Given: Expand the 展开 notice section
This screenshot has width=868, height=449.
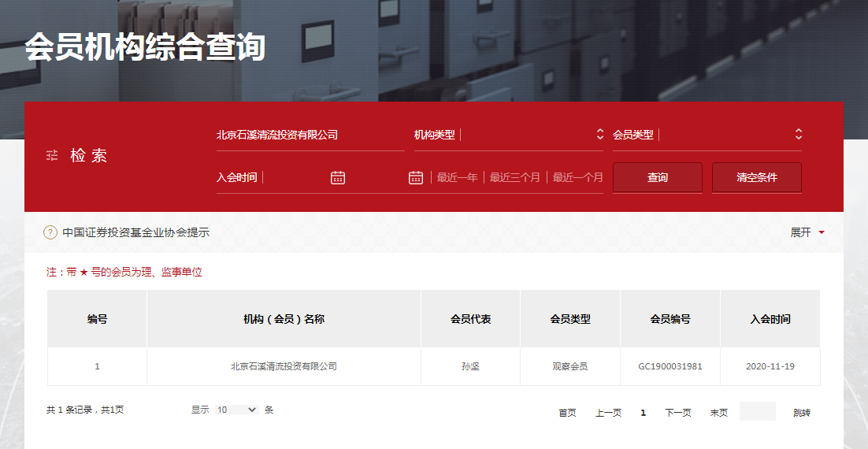Looking at the screenshot, I should pyautogui.click(x=807, y=232).
